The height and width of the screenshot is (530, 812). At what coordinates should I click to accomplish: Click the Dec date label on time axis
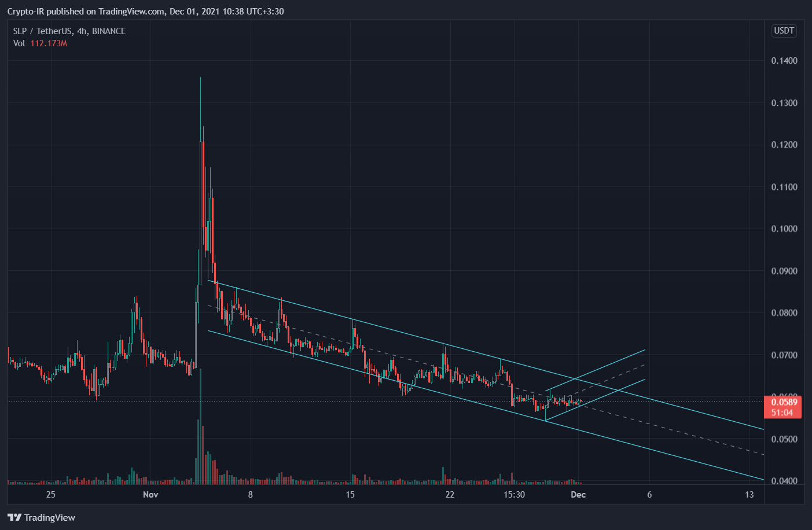(x=578, y=494)
